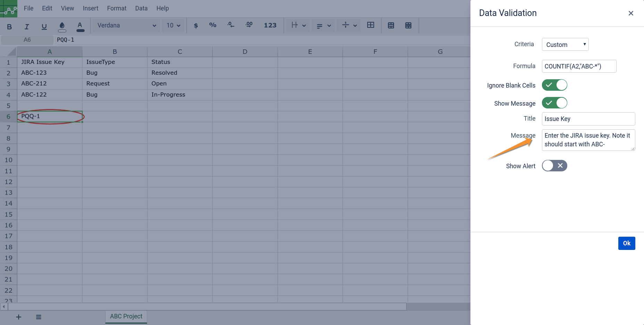Screen dimensions: 644x325
Task: Select column A header
Action: pos(50,52)
